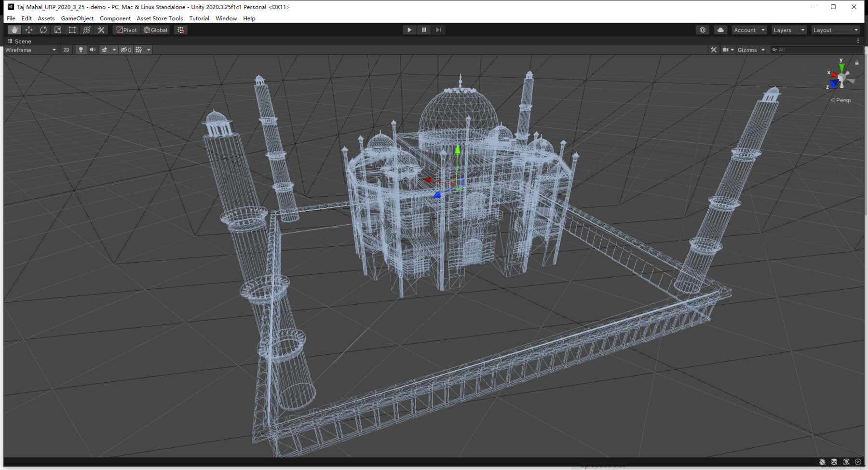
Task: Toggle the orientation gizmo lock
Action: click(x=857, y=63)
